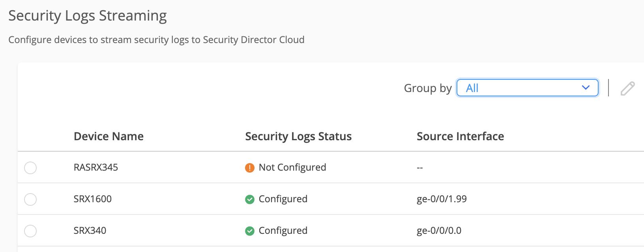Click the ge-0/0/0.0 source interface value
Image resolution: width=644 pixels, height=252 pixels.
[439, 231]
